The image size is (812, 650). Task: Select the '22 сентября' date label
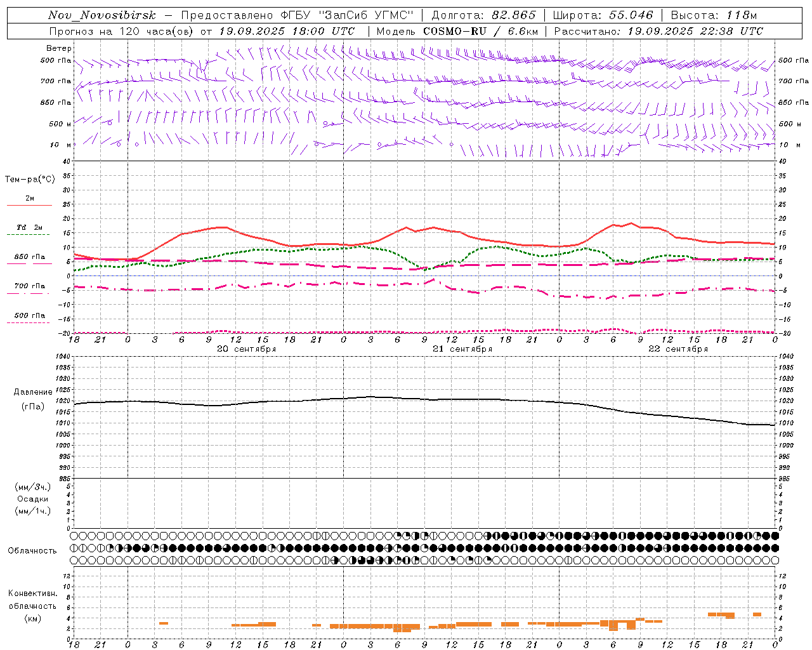coord(678,349)
